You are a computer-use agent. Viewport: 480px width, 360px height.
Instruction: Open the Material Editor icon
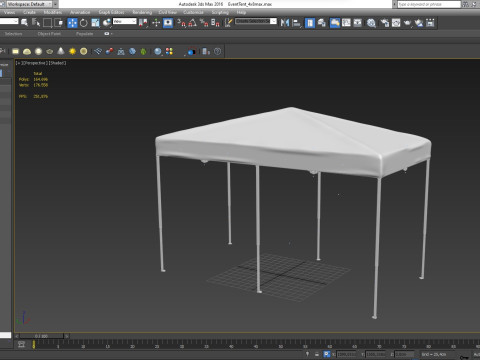[x=371, y=23]
